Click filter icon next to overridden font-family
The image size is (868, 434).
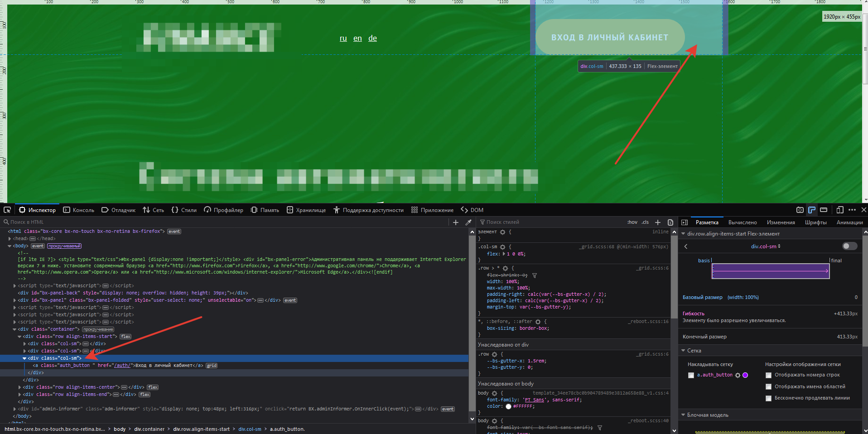[x=600, y=428]
